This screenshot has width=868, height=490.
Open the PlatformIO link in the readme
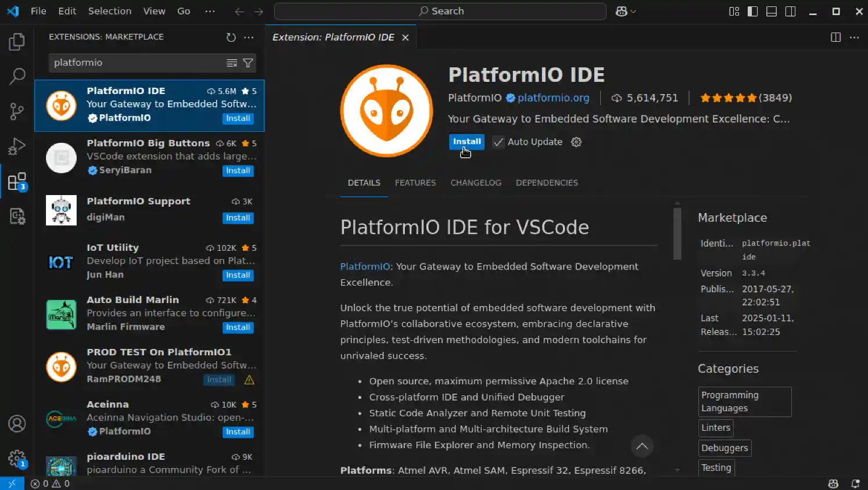(x=365, y=266)
